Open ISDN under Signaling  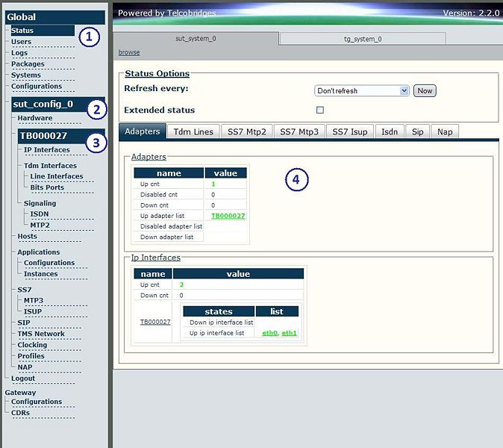click(40, 214)
